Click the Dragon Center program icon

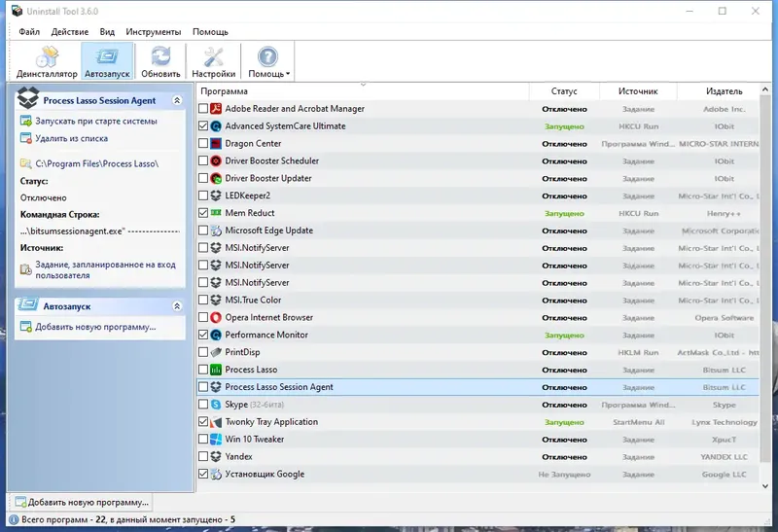216,143
